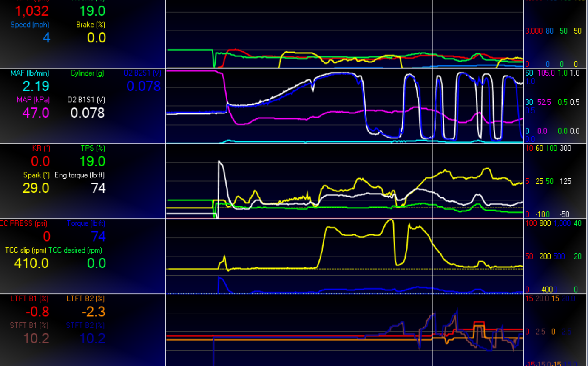Select the yellow Brake value 0.0
This screenshot has width=588, height=366.
click(96, 38)
